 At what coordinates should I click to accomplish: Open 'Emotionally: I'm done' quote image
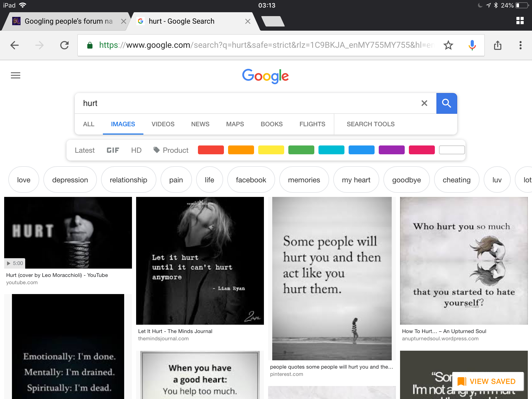tap(68, 347)
